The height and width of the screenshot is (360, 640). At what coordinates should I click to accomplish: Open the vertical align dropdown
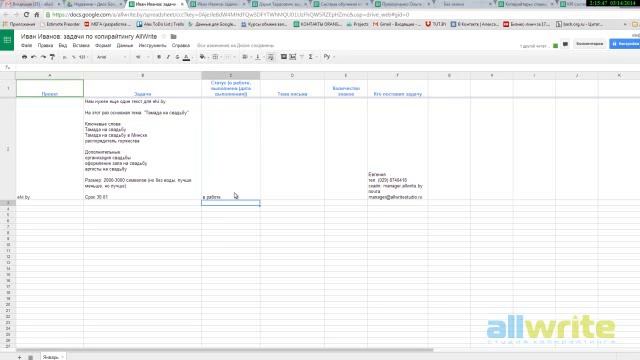(258, 57)
